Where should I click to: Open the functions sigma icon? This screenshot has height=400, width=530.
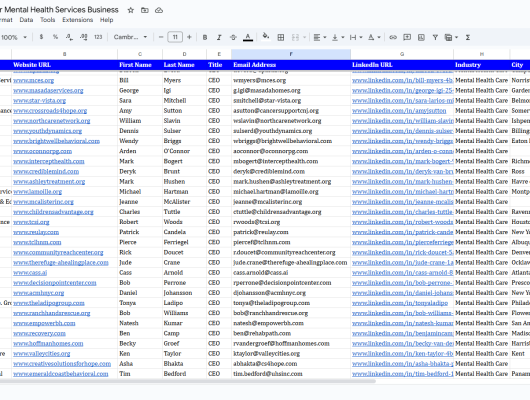(x=468, y=37)
